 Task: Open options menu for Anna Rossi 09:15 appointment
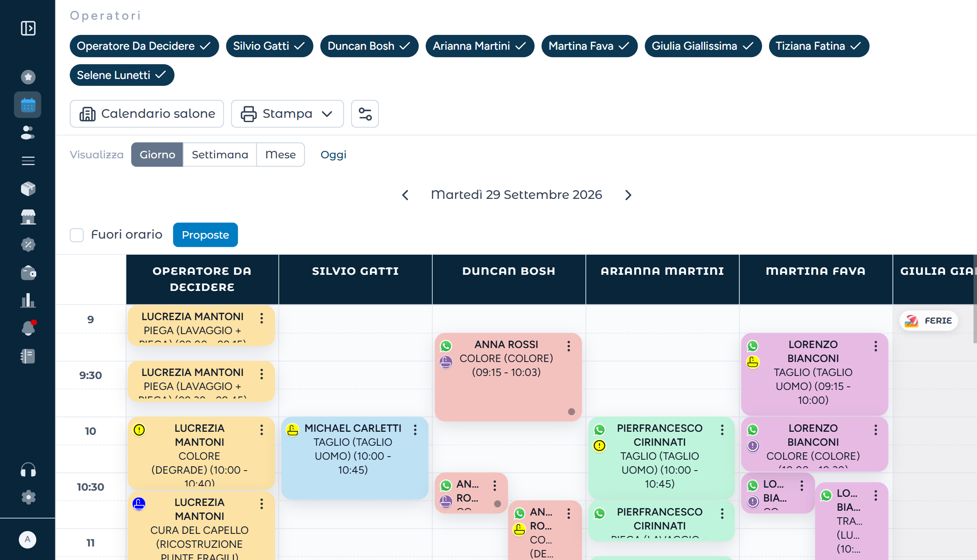pos(569,346)
